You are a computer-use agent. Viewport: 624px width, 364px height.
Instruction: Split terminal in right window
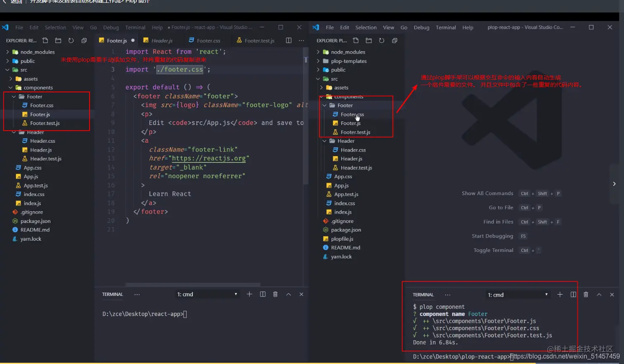coord(573,294)
